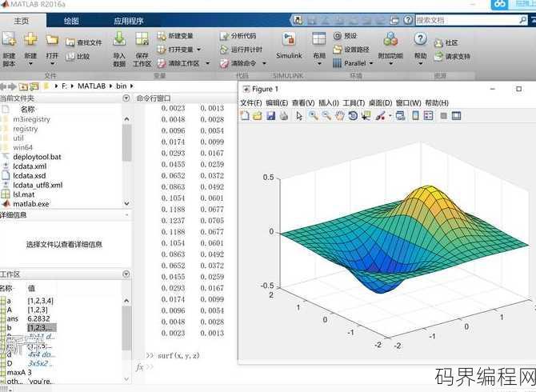Click MATLAB in the address path bar
The width and height of the screenshot is (536, 392).
click(x=91, y=86)
